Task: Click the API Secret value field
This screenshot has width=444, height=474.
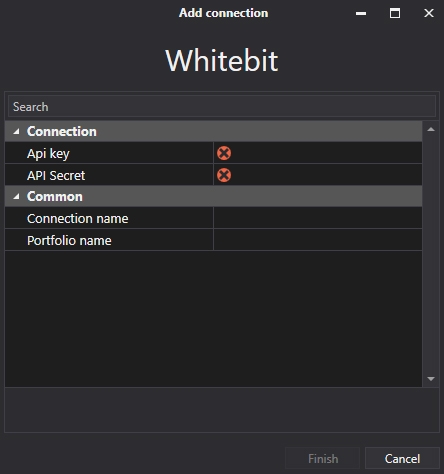Action: click(318, 175)
